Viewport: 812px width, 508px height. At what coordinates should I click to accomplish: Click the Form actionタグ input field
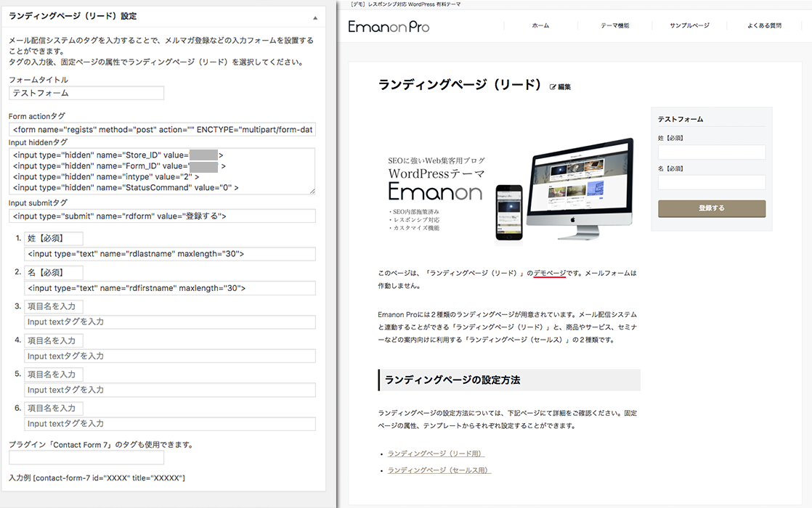162,129
